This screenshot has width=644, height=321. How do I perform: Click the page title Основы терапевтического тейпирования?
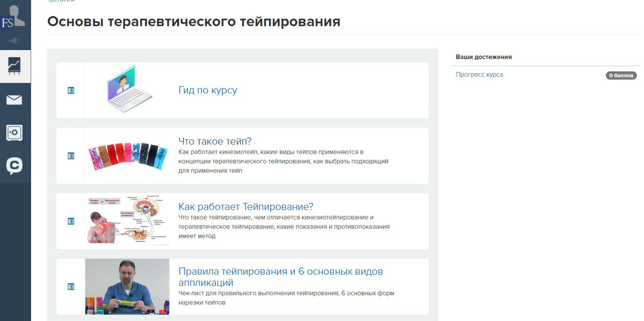pyautogui.click(x=194, y=21)
